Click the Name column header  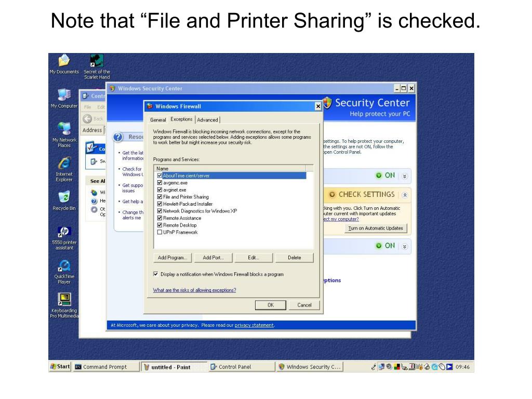(230, 169)
